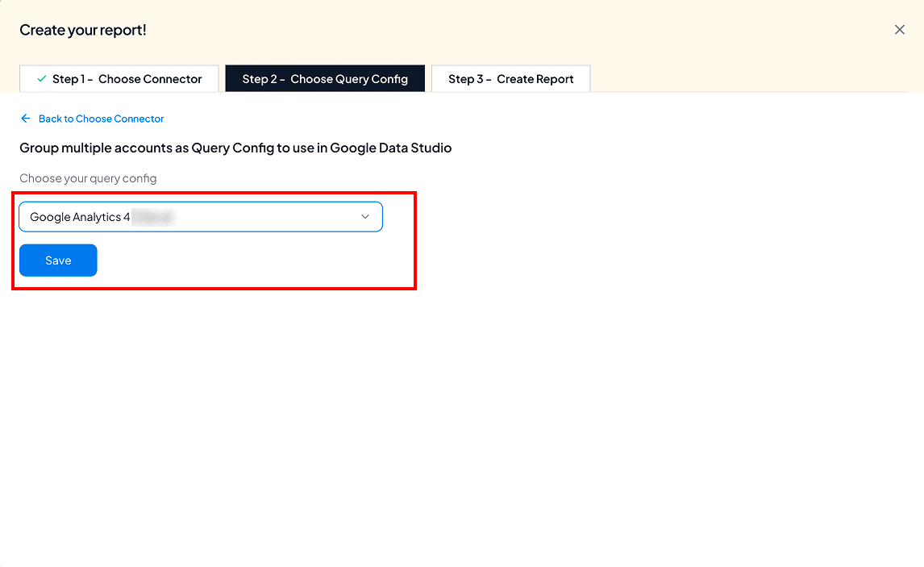Click the back arrow icon
Viewport: 924px width, 567px height.
click(25, 119)
